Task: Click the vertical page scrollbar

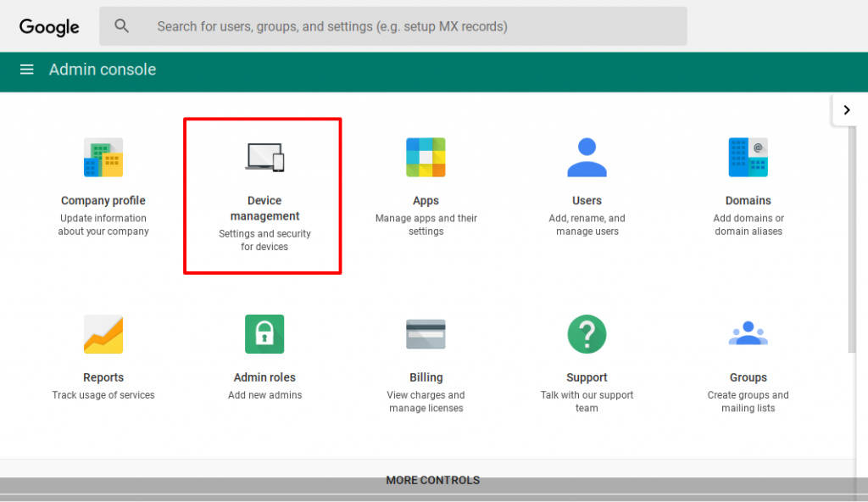Action: (853, 238)
